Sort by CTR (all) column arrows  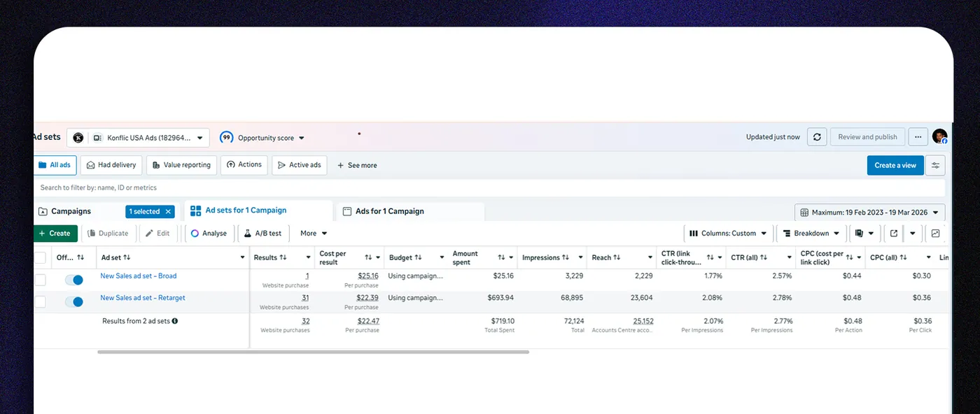(x=764, y=257)
